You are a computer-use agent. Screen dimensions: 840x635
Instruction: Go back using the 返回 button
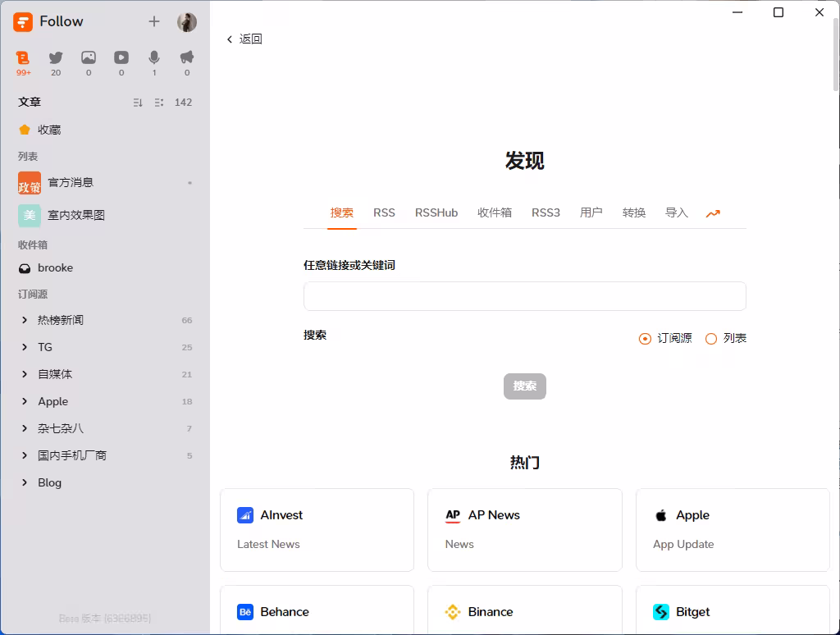(244, 39)
